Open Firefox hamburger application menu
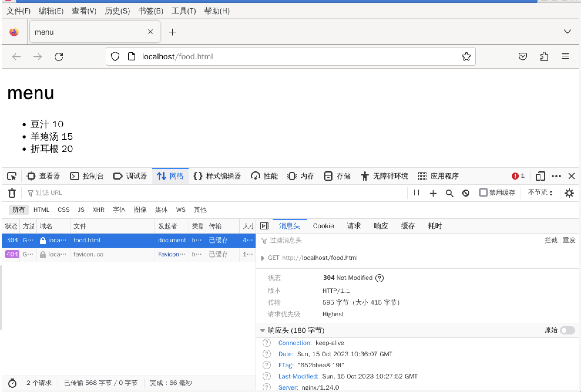The width and height of the screenshot is (581, 392). click(565, 56)
